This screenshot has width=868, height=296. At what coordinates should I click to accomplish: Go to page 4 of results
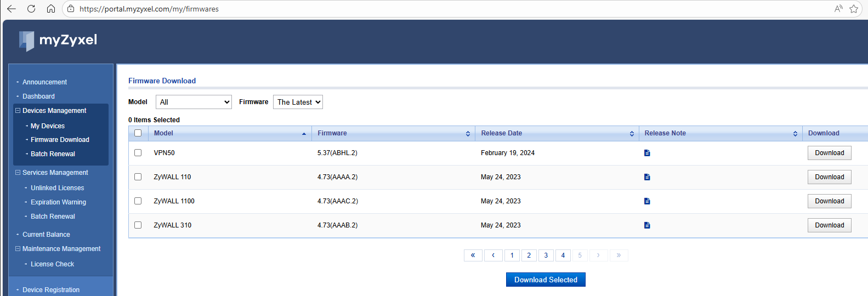click(563, 255)
